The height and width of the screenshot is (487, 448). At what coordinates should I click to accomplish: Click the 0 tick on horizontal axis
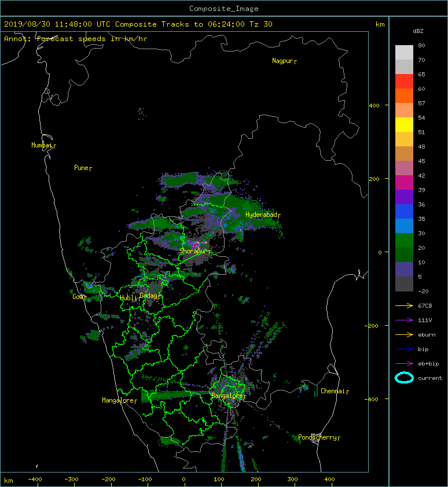point(184,479)
